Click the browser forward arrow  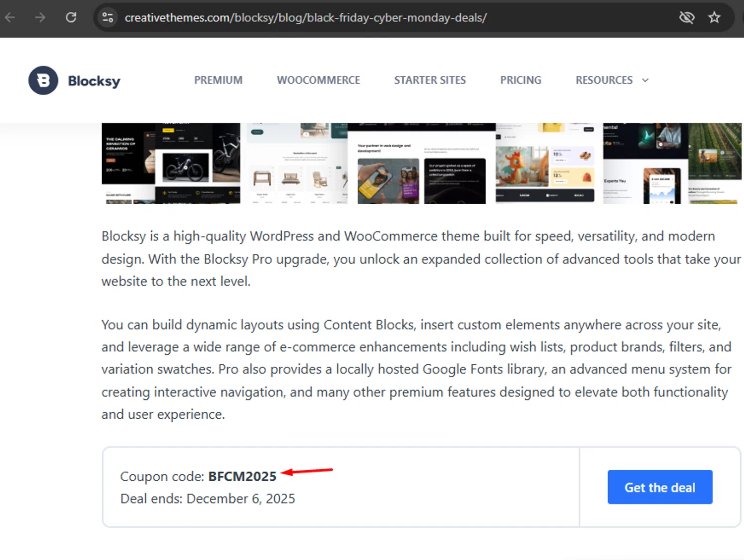pos(40,17)
